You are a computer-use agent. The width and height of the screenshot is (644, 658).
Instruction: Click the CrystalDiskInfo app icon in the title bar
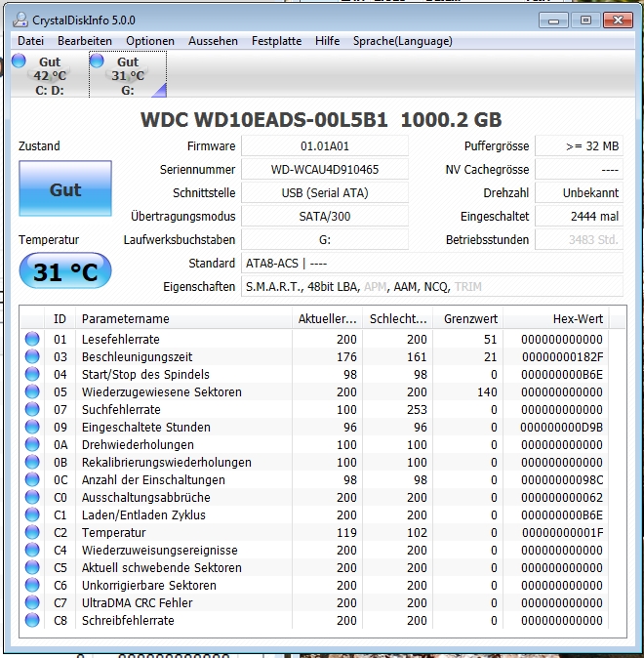(x=20, y=20)
